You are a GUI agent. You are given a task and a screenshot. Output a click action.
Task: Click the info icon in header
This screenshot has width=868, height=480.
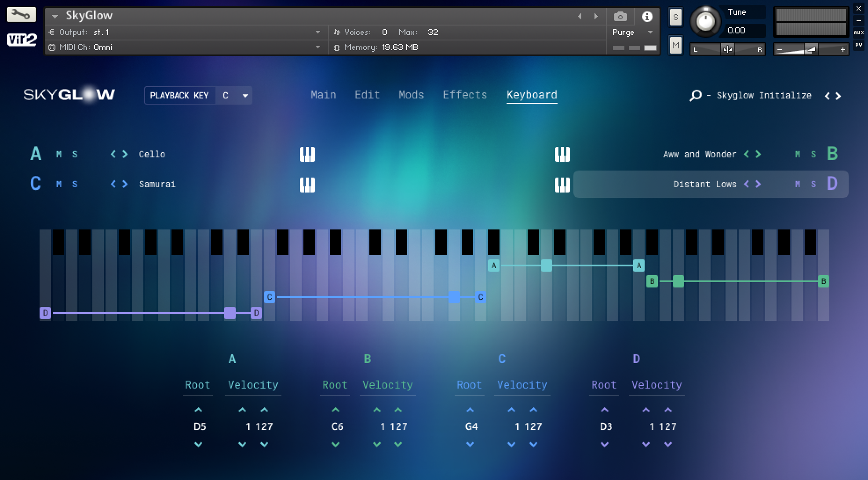(647, 17)
